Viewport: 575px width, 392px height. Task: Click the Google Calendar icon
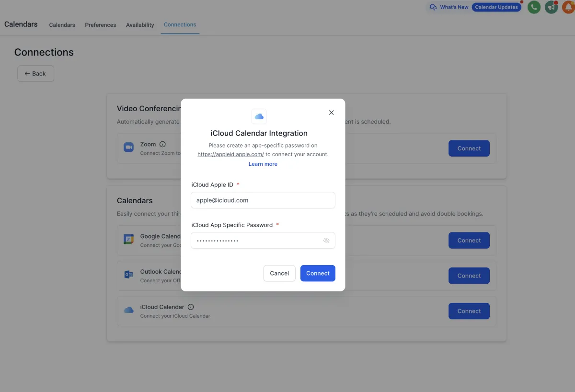point(128,240)
